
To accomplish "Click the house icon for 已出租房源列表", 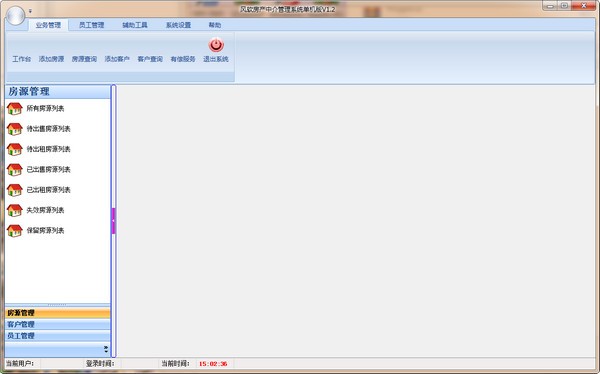I will [x=15, y=190].
